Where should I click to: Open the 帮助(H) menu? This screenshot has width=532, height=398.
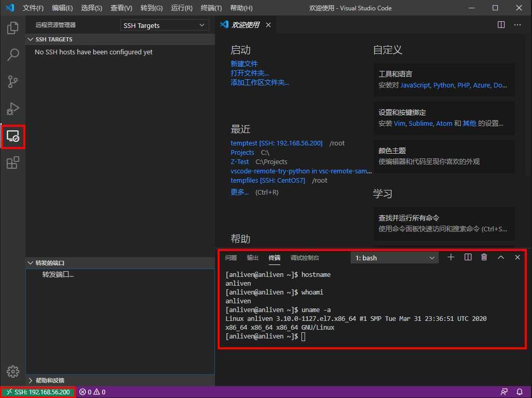coord(241,8)
